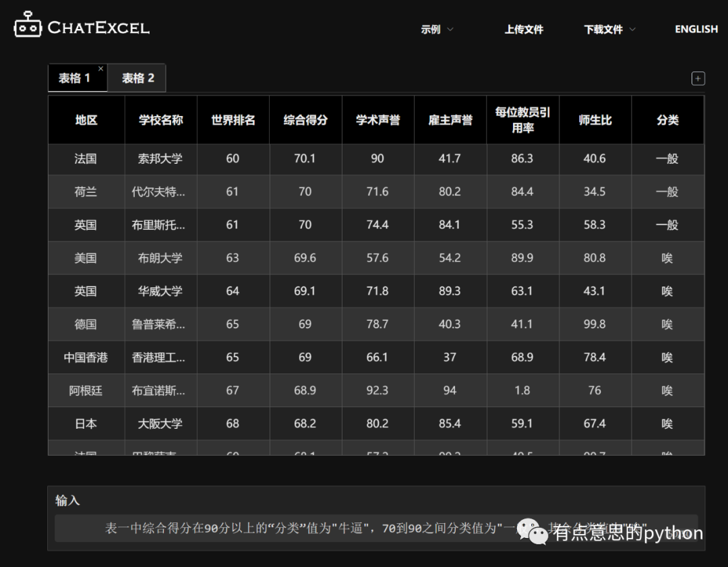Select the 分类 column header

[667, 120]
